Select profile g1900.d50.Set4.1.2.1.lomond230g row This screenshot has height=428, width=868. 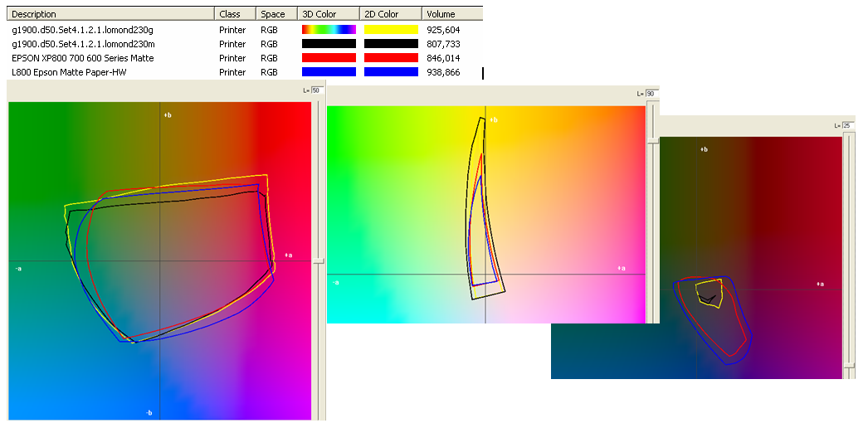[246, 30]
